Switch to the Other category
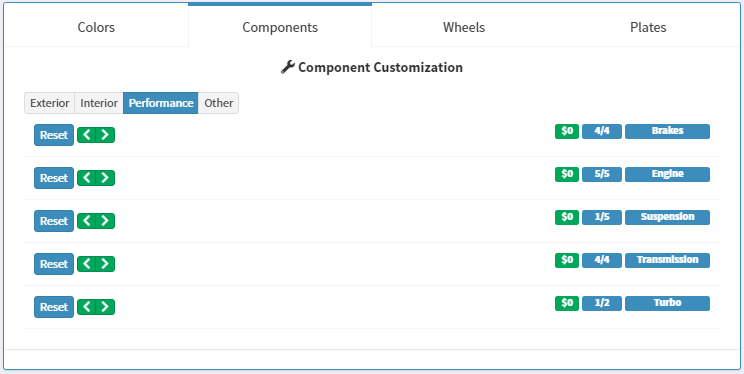The width and height of the screenshot is (744, 374). pyautogui.click(x=219, y=103)
